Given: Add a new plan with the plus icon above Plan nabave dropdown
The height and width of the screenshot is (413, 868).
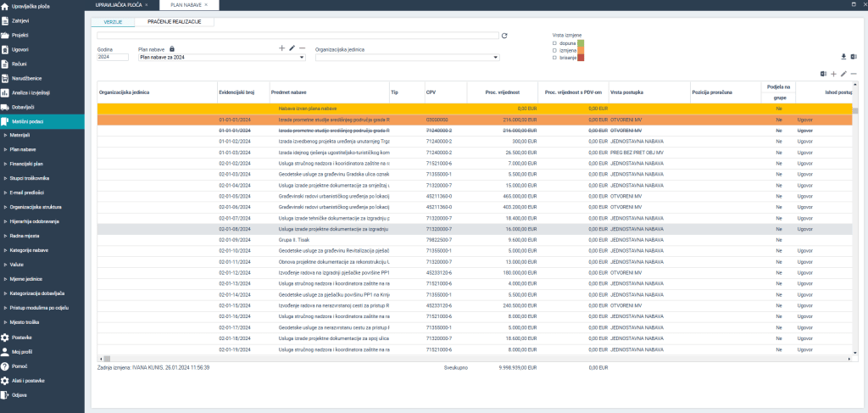Looking at the screenshot, I should [281, 49].
